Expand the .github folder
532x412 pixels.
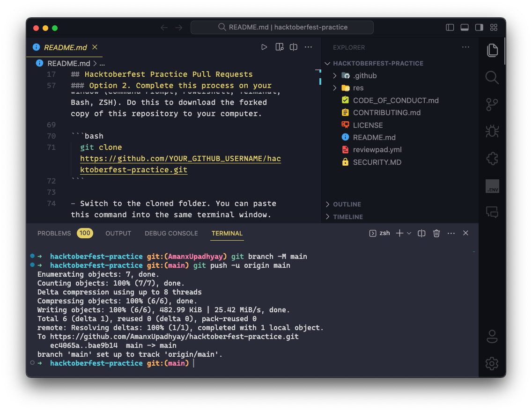click(x=335, y=75)
